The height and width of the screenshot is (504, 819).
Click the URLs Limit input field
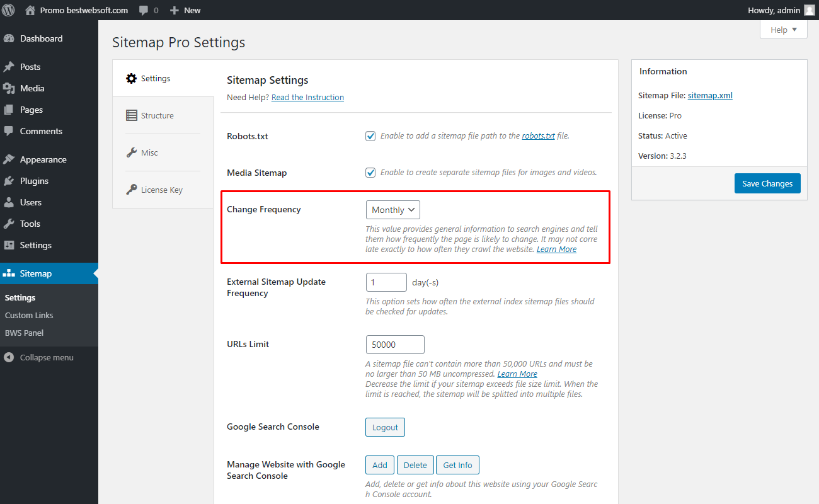[x=395, y=345]
